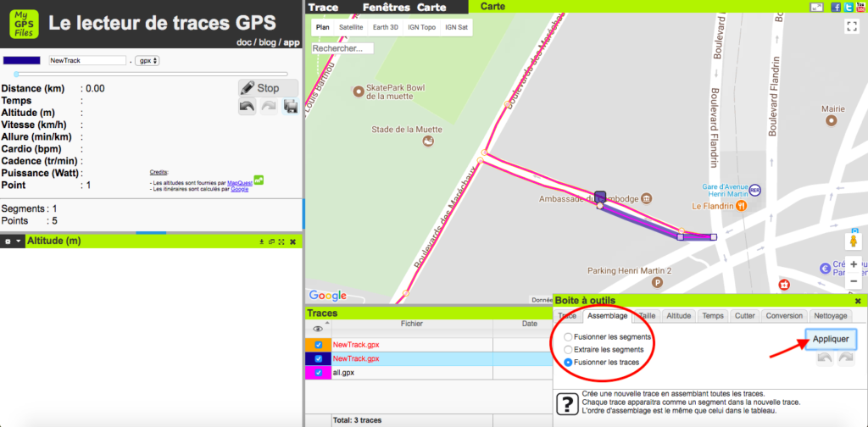This screenshot has width=868, height=427.
Task: Expand the Altitude panel dropdown arrow
Action: 19,241
